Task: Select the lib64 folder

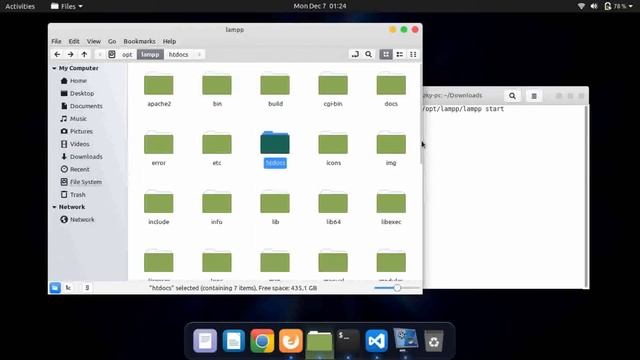Action: tap(333, 203)
